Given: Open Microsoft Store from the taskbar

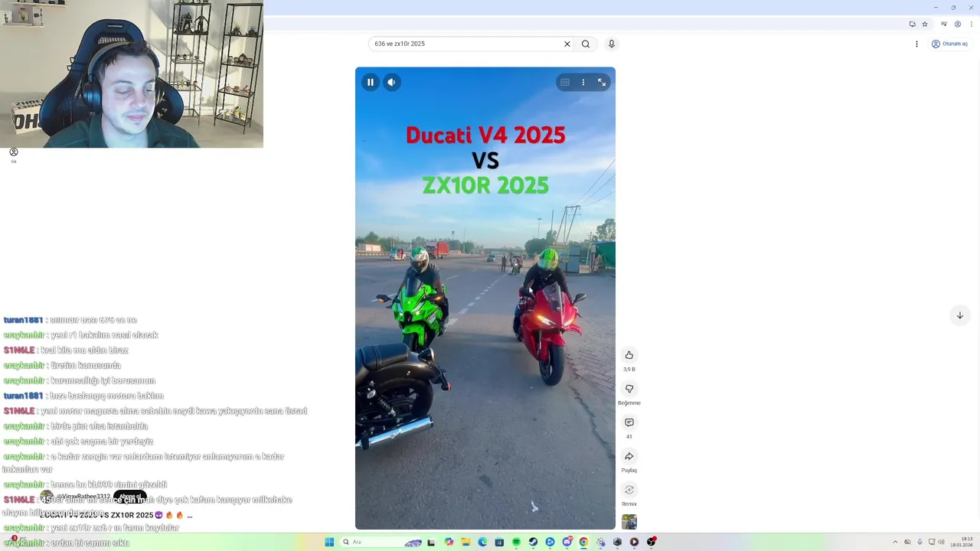Looking at the screenshot, I should 499,542.
